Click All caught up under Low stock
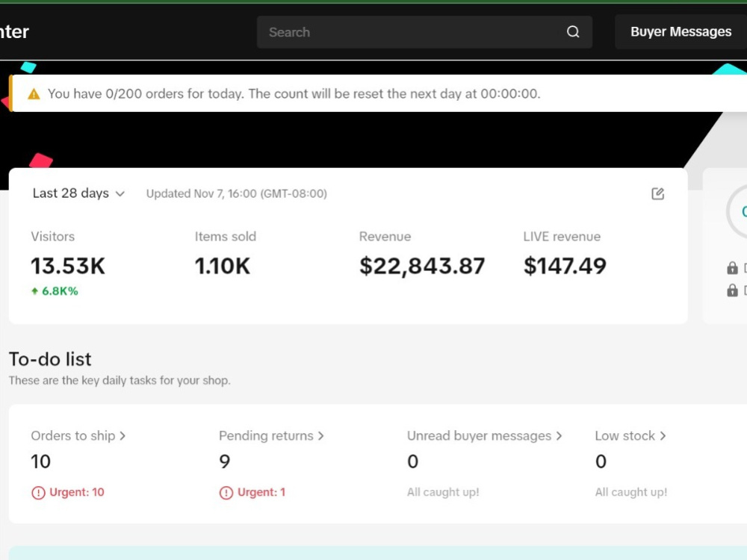747x560 pixels. click(630, 492)
